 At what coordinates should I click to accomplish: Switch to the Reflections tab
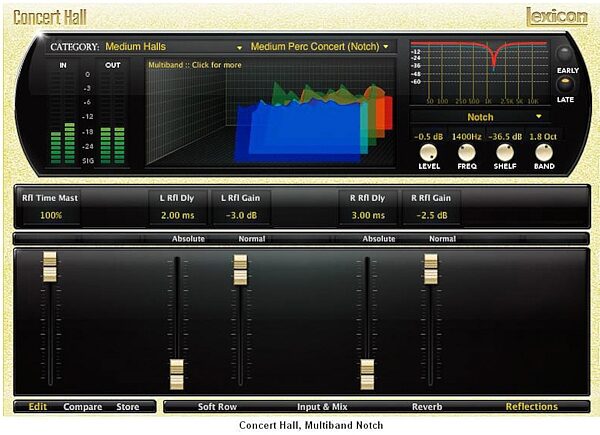tap(532, 406)
